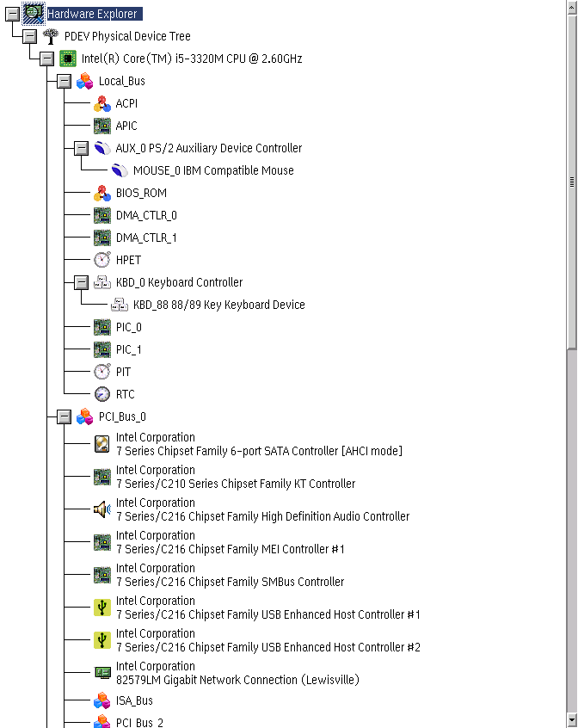578x728 pixels.
Task: Select the Hardware Explorer label
Action: coord(94,14)
